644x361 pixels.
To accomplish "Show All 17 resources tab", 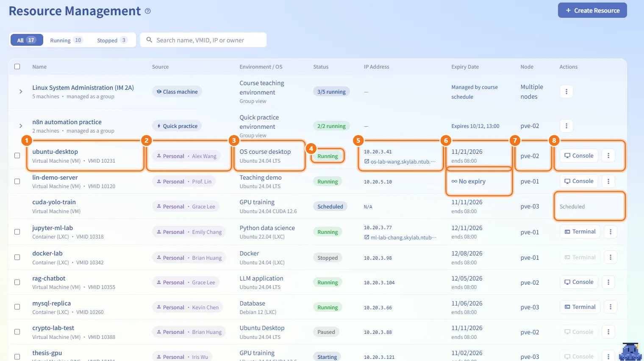I will coord(26,40).
